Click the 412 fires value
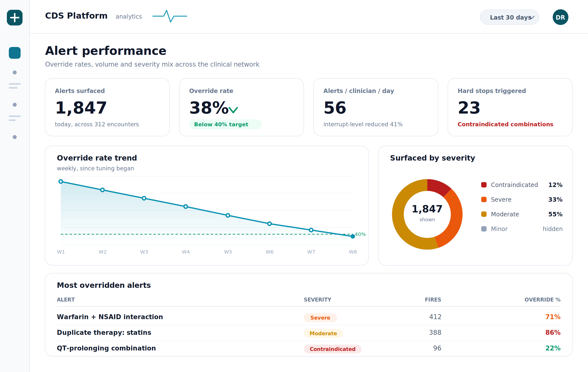 [x=435, y=317]
